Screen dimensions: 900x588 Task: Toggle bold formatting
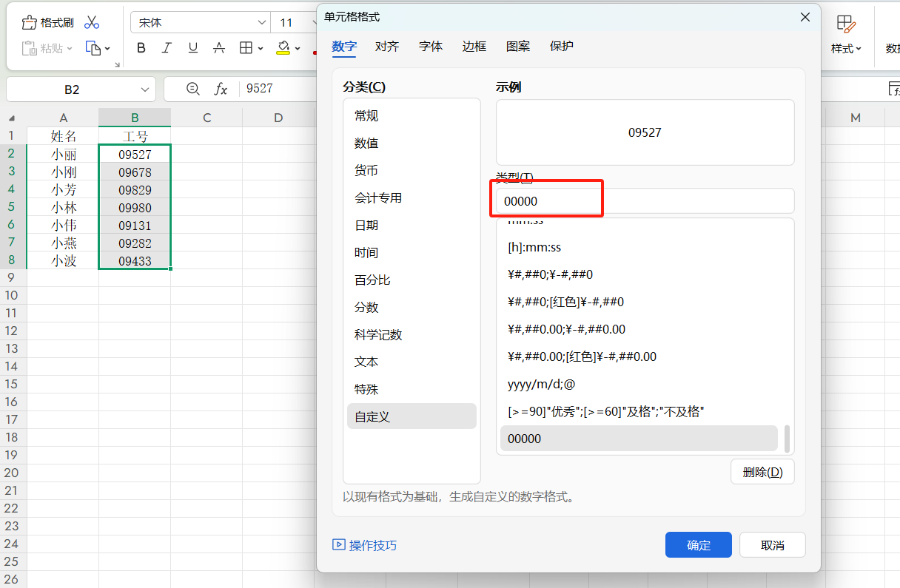(x=141, y=47)
